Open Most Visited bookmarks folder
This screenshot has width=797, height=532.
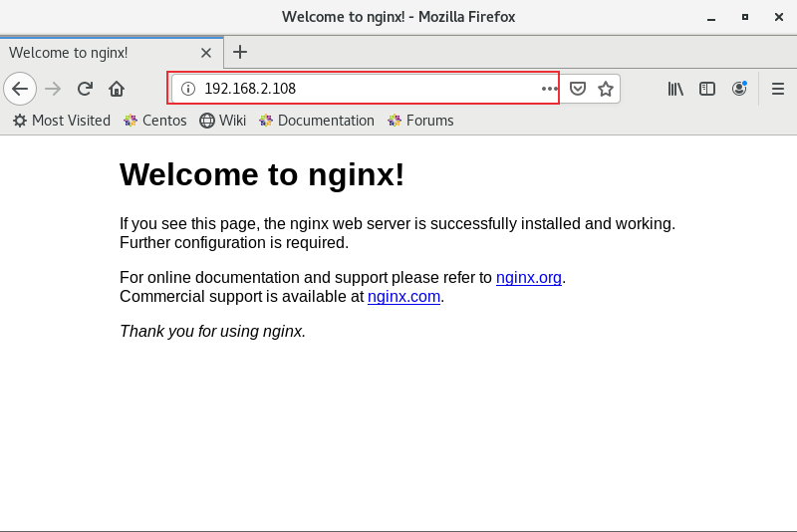point(62,121)
